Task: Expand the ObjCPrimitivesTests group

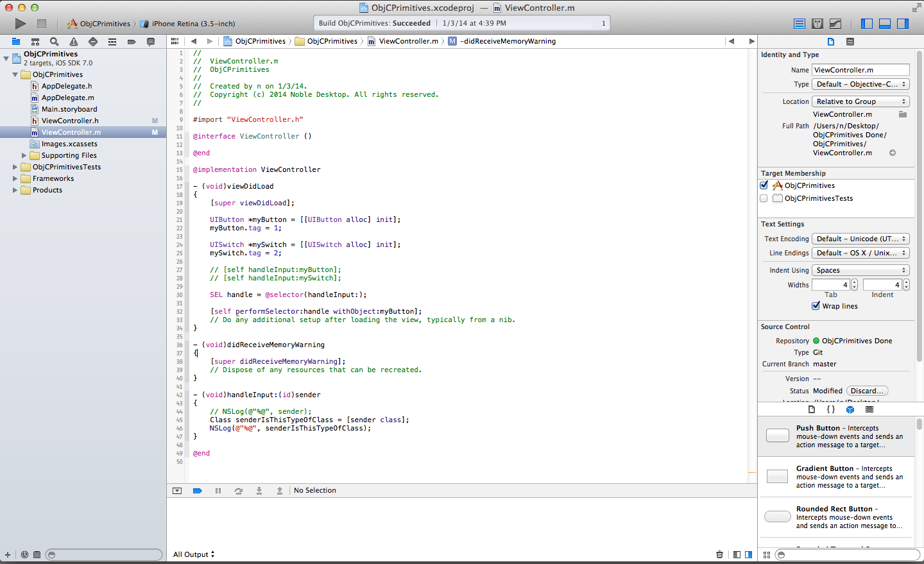Action: 15,167
